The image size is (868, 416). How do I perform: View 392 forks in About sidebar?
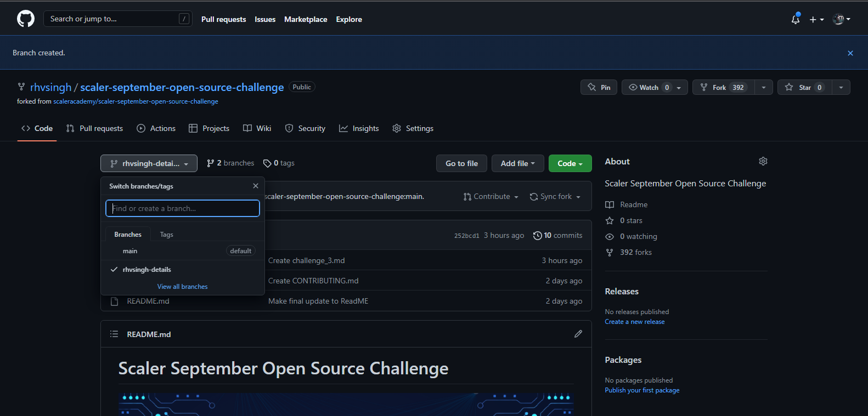628,252
